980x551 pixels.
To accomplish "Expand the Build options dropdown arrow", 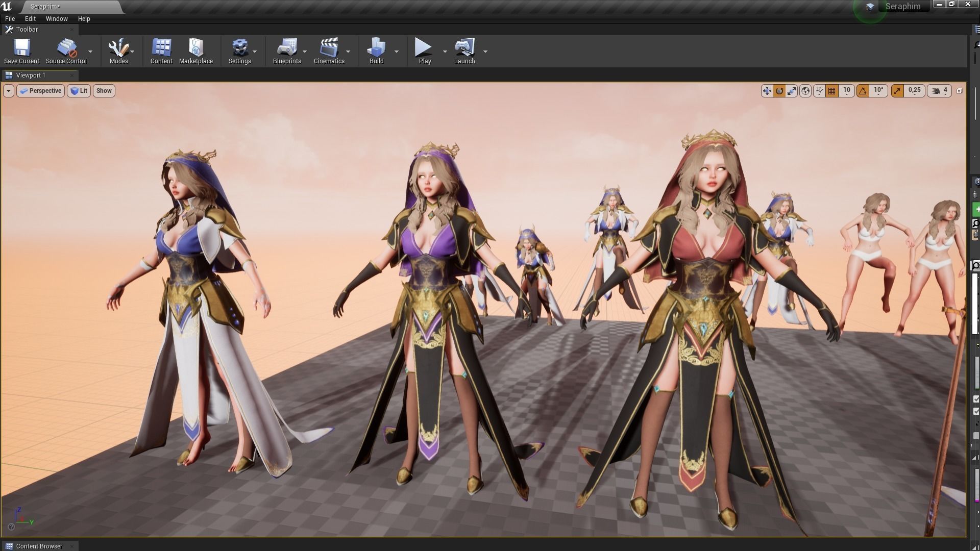I will (x=397, y=52).
